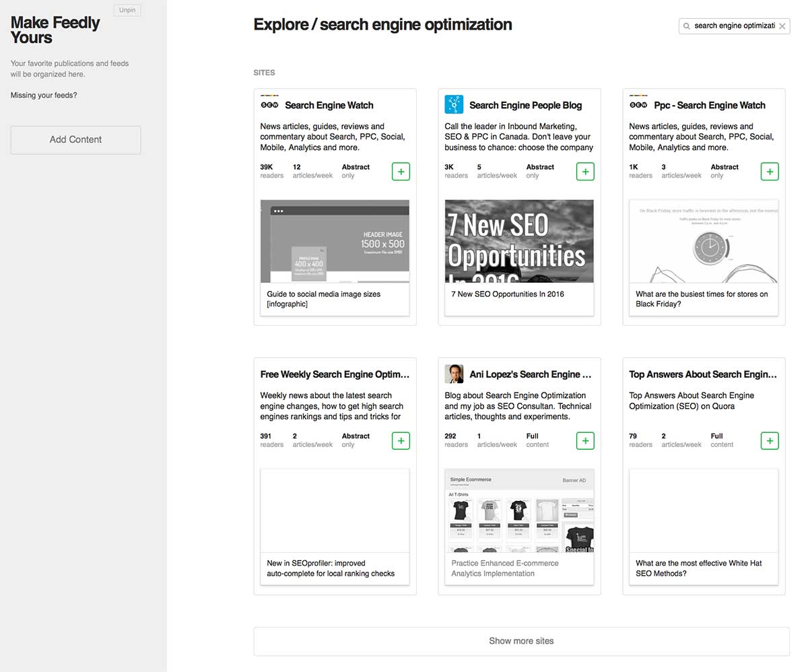This screenshot has width=808, height=672.
Task: Clear the search box with X icon
Action: [x=782, y=26]
